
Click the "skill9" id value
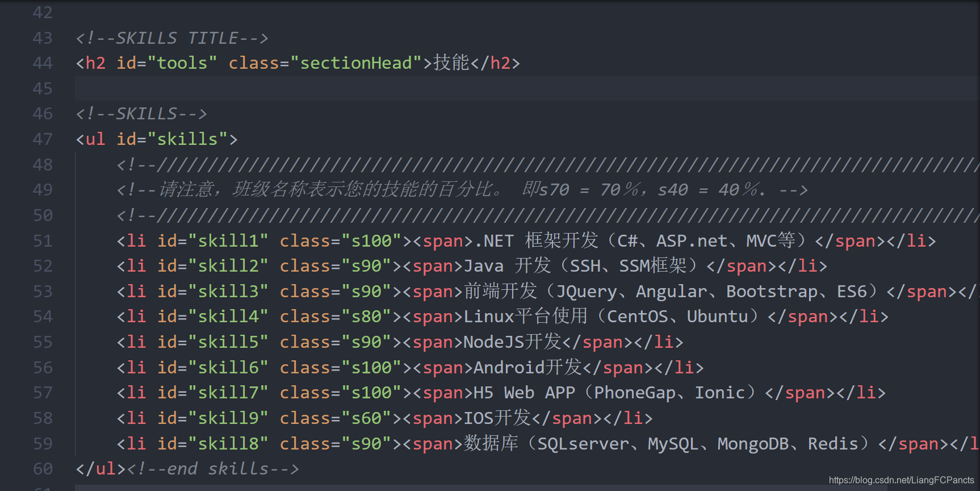228,418
